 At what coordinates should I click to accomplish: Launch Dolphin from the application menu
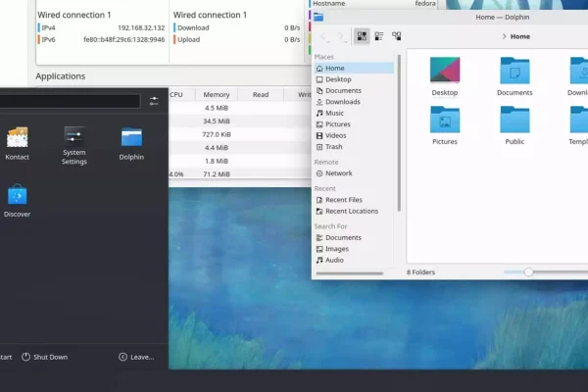pyautogui.click(x=131, y=144)
